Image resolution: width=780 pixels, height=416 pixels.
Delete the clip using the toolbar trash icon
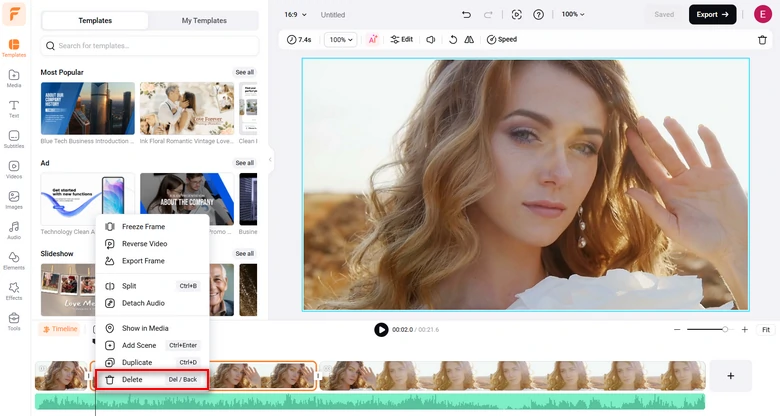762,40
